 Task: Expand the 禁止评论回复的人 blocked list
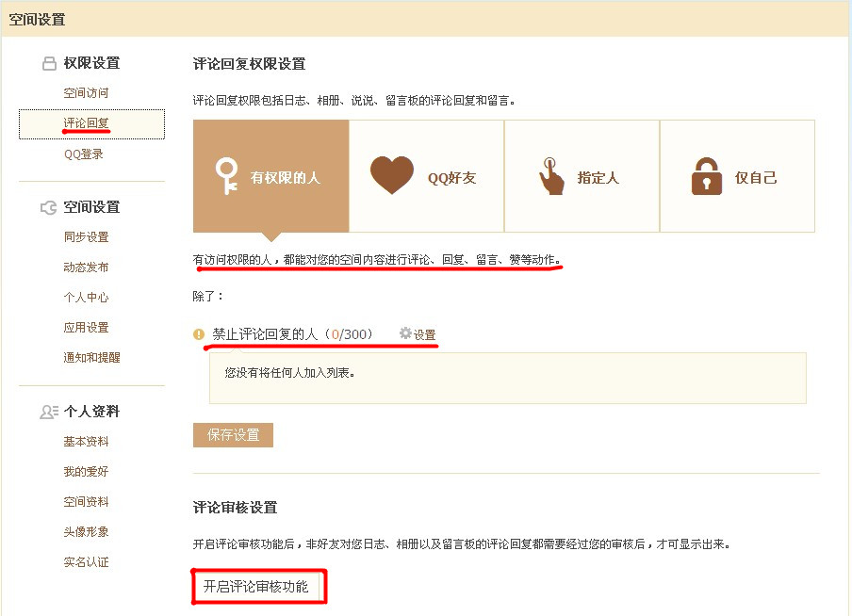click(263, 334)
